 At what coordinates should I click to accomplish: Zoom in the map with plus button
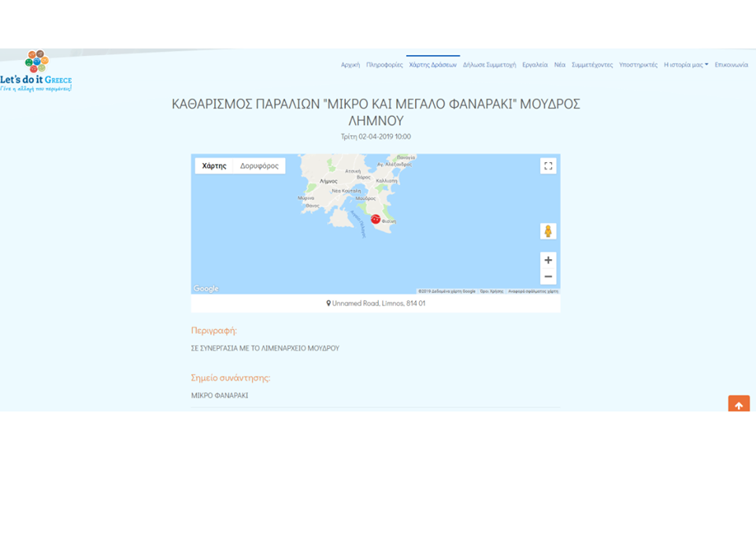pyautogui.click(x=548, y=261)
